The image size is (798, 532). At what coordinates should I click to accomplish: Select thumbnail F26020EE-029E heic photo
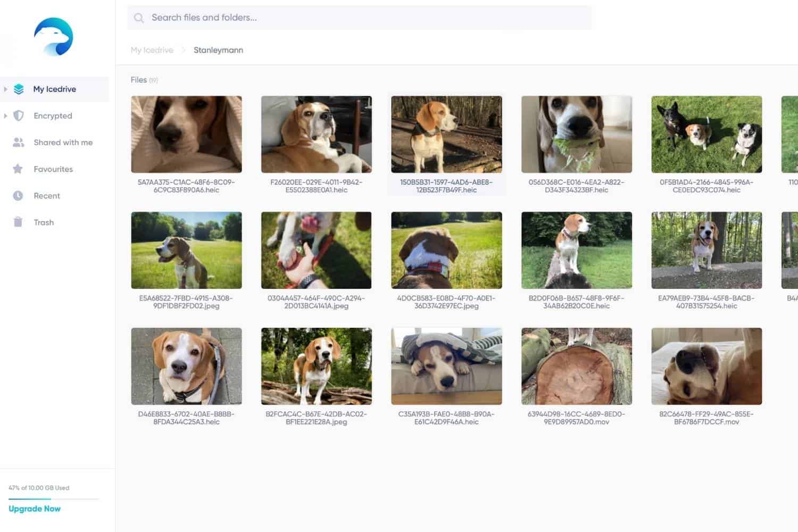click(x=317, y=134)
